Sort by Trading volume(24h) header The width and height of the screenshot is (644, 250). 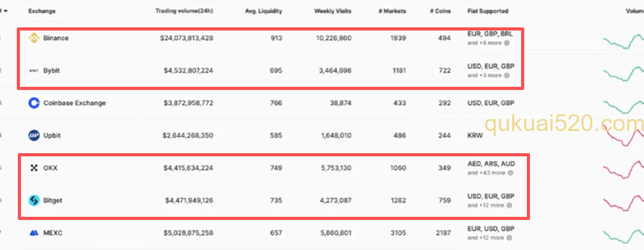(x=184, y=11)
